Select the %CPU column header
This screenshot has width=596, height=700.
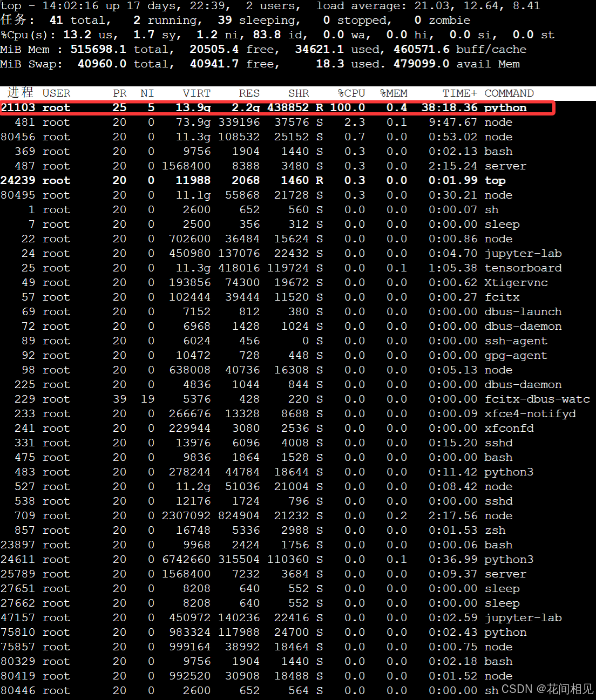pos(351,93)
